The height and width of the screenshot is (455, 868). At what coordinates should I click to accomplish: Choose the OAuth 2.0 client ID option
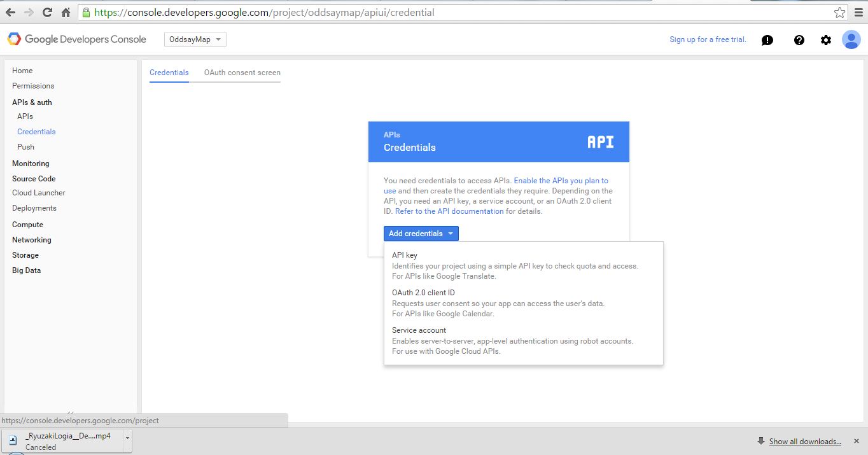point(523,303)
